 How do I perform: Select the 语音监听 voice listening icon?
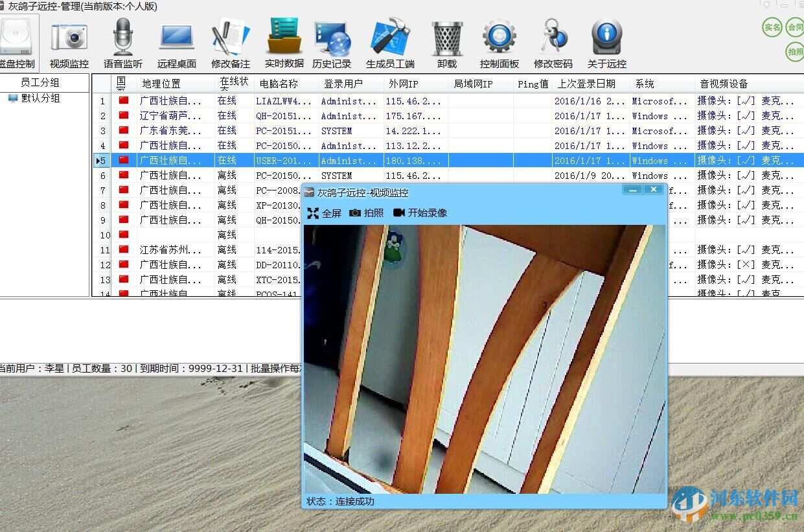coord(122,39)
